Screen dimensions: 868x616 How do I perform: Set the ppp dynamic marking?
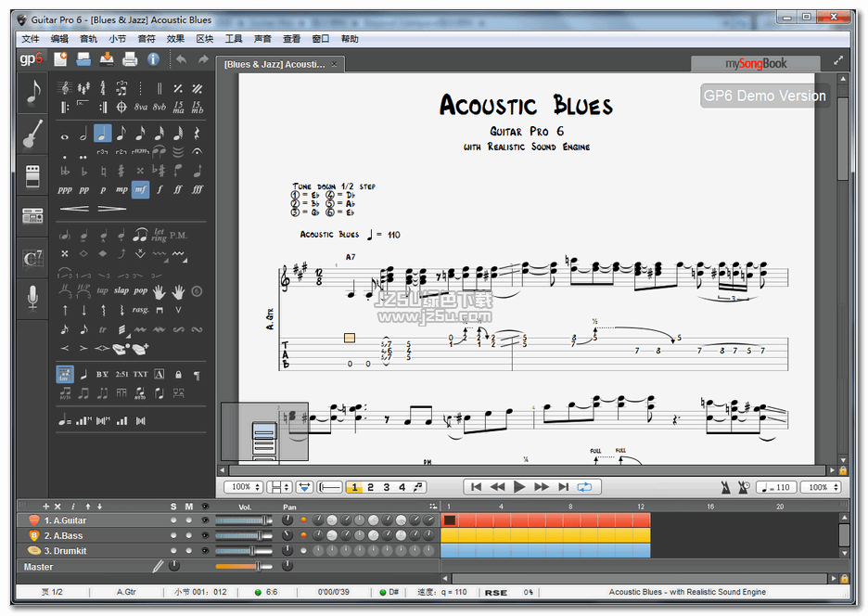[65, 189]
